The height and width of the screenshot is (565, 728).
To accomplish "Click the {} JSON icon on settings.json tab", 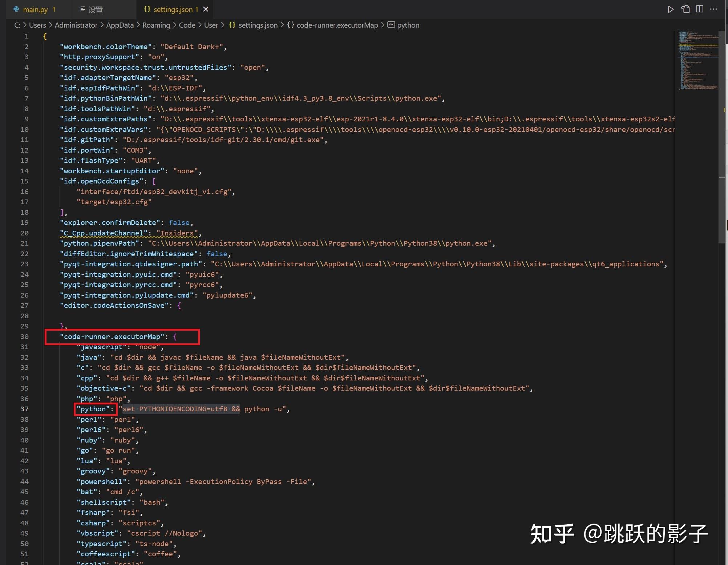I will [147, 9].
